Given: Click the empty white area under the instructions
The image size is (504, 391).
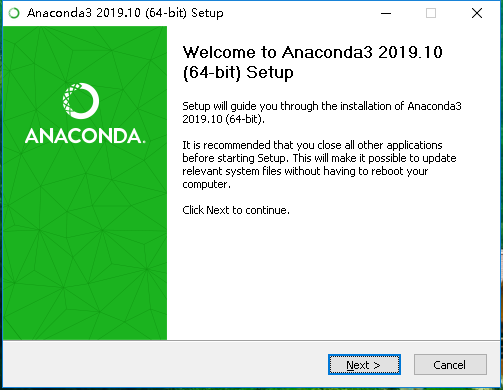Looking at the screenshot, I should (333, 277).
